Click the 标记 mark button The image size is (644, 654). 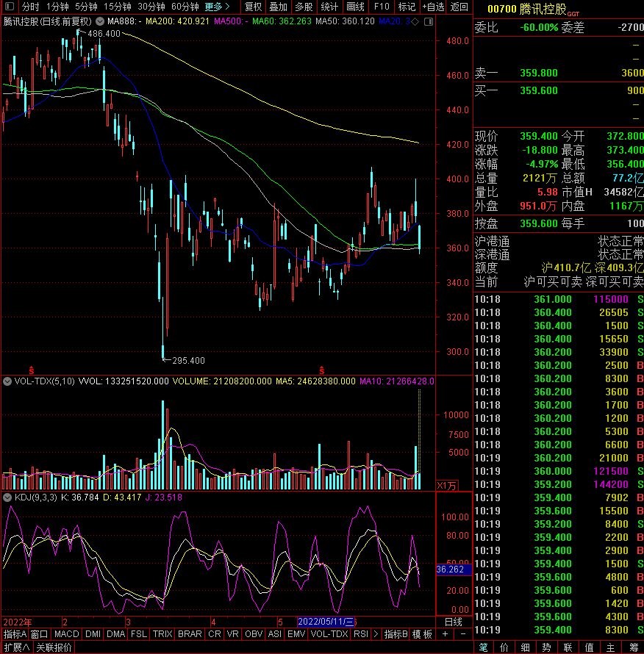coord(407,7)
